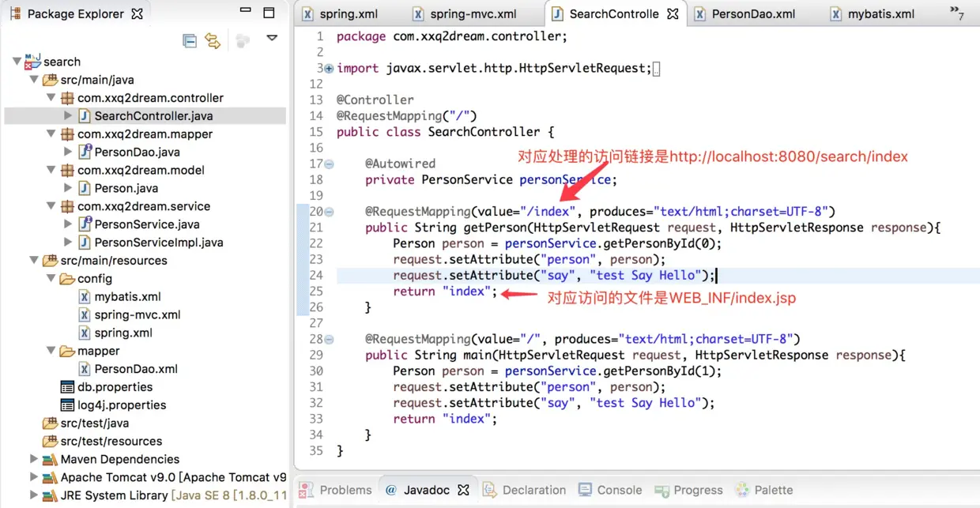This screenshot has width=980, height=508.
Task: Click '@Controller' annotation on line 13
Action: (x=375, y=100)
